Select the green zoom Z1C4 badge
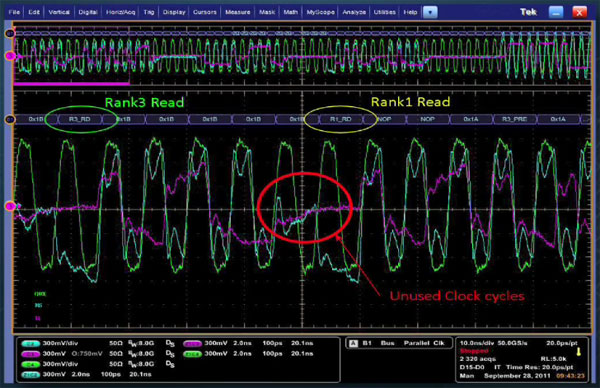This screenshot has height=388, width=600. pos(192,354)
